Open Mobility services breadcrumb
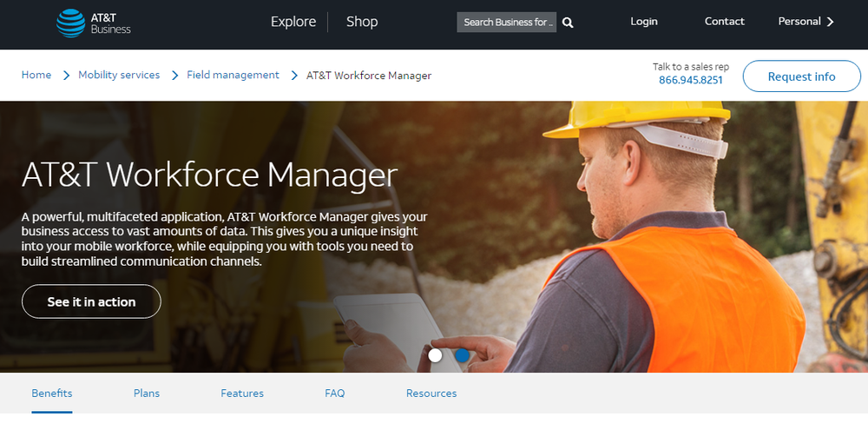The image size is (868, 430). click(119, 75)
